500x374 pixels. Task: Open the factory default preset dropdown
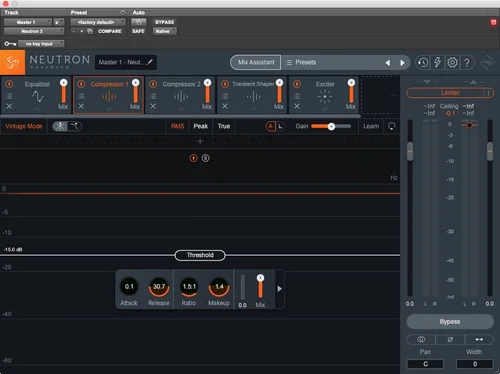click(98, 22)
